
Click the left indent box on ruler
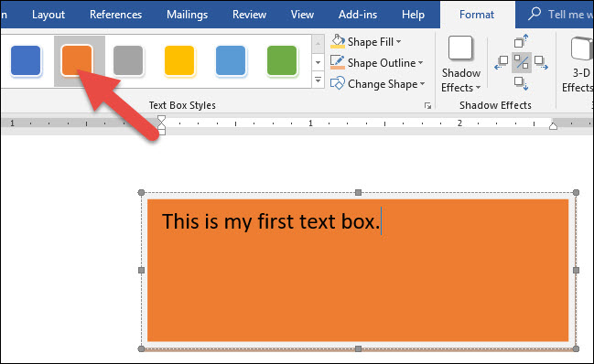tap(162, 132)
